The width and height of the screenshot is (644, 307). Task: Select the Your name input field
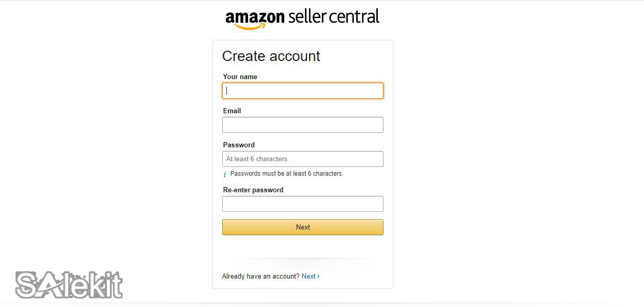[302, 90]
